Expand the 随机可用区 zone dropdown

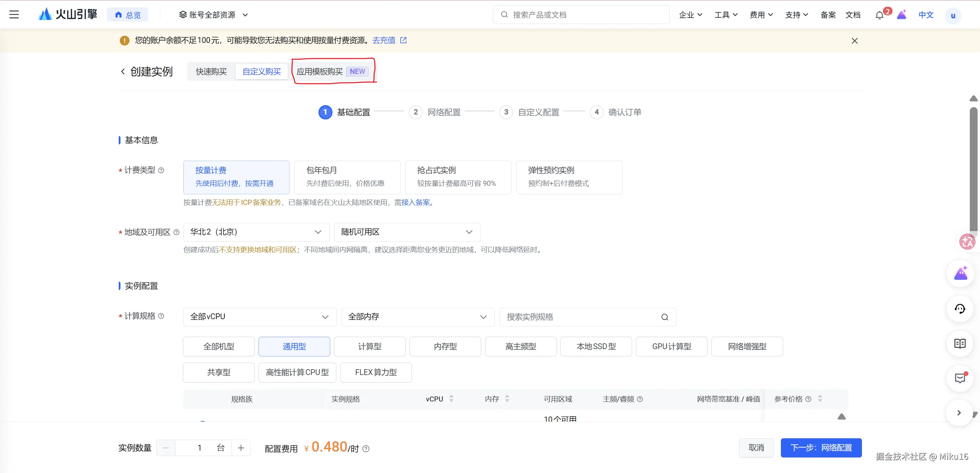click(407, 232)
